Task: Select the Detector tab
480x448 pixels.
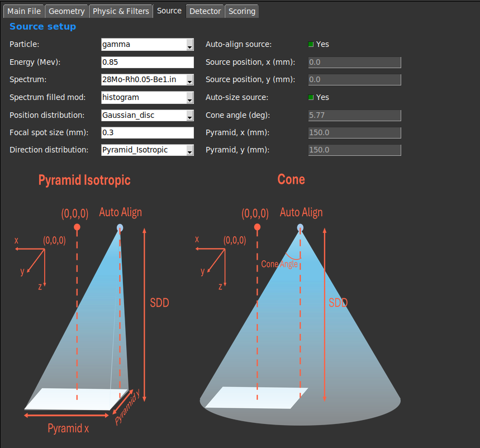Action: 205,11
